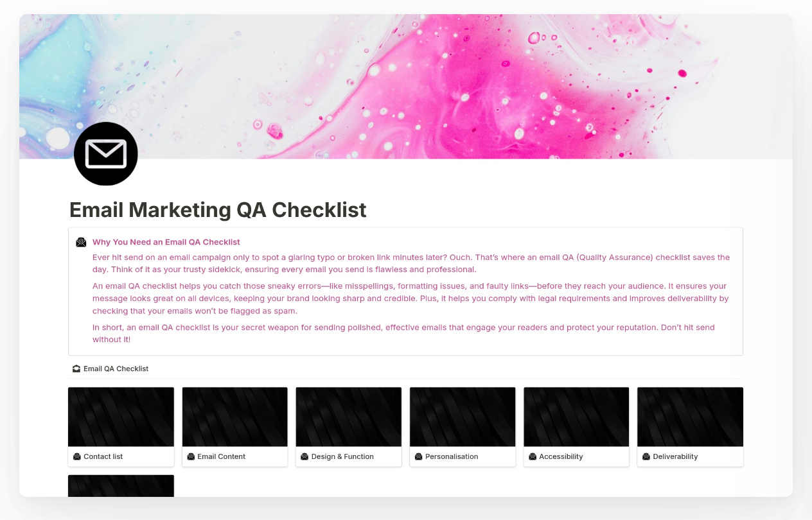Click the black envelope page icon
812x520 pixels.
(x=106, y=154)
